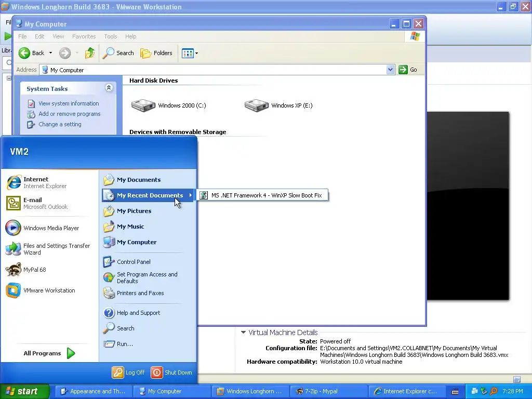
Task: Click the Back button in My Computer
Action: (32, 53)
